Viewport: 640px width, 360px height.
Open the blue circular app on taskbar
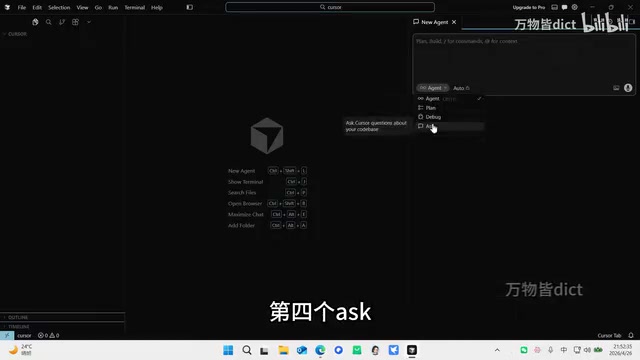coord(338,350)
